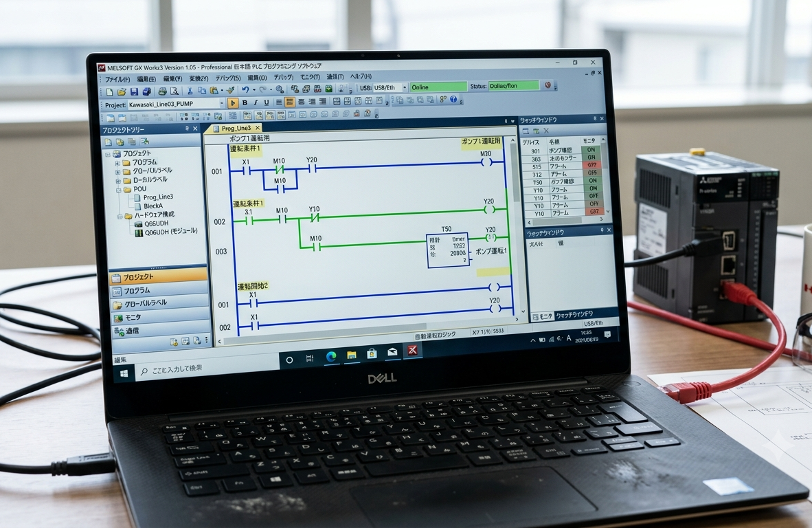
Task: Open the USB/Eth connection dropdown
Action: (405, 87)
